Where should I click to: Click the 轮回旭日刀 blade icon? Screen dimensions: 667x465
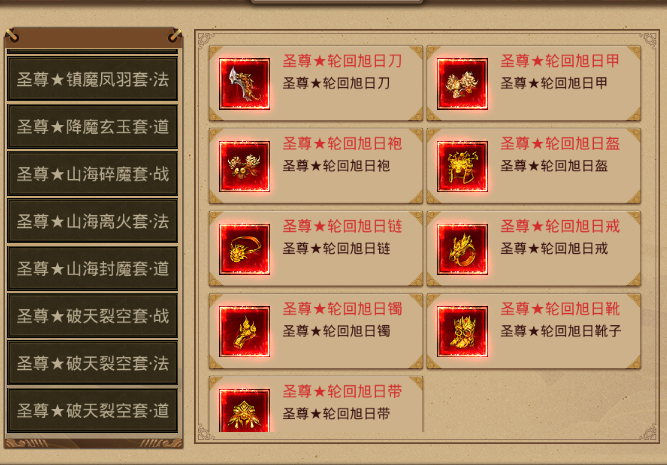[x=244, y=84]
